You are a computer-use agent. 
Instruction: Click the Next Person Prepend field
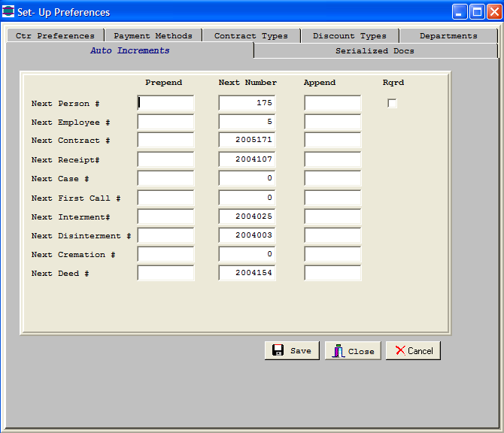165,104
